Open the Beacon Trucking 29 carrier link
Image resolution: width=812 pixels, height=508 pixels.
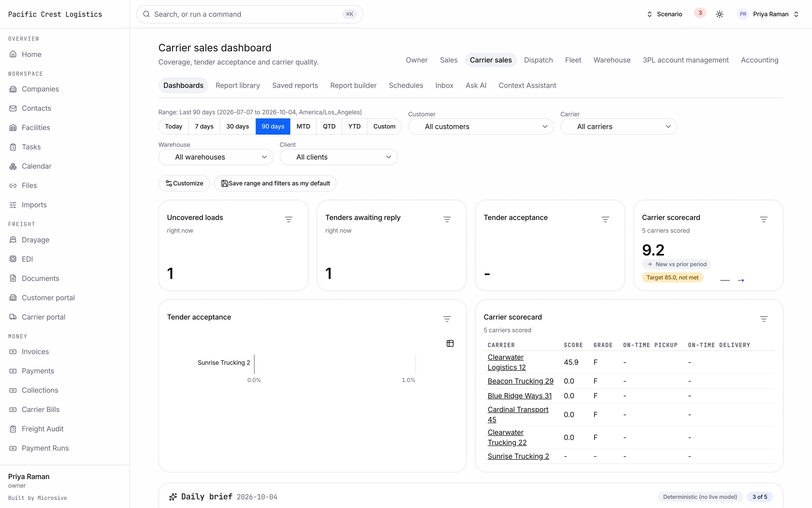(520, 381)
